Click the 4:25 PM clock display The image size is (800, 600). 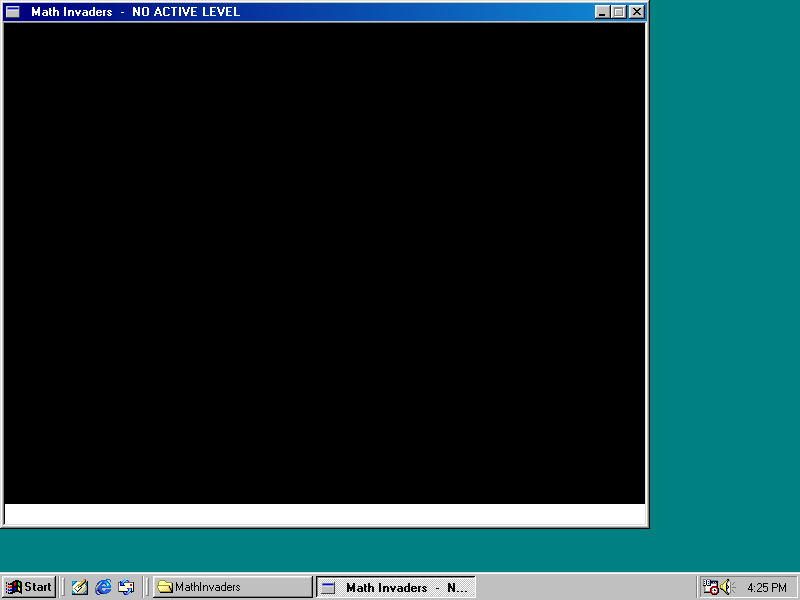[765, 587]
